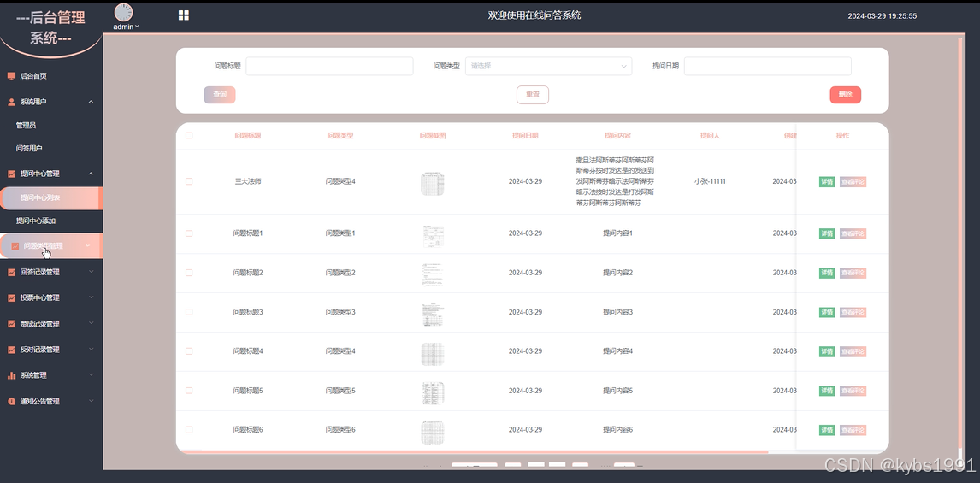Click the 提问日期 date input field

768,66
